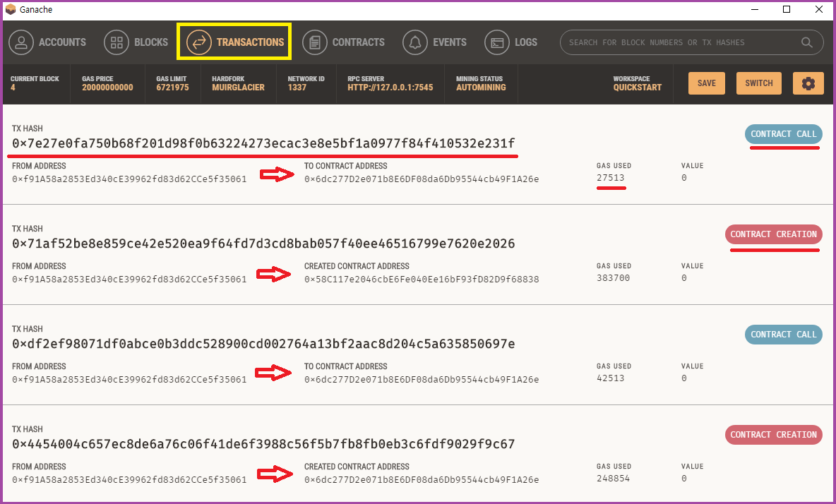This screenshot has width=836, height=504.
Task: Click gas used value 27513
Action: click(611, 178)
